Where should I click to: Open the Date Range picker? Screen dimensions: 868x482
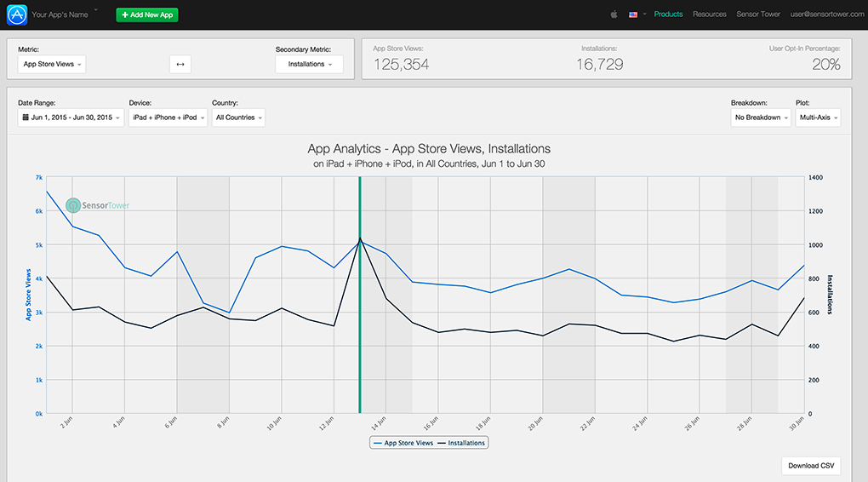point(71,118)
